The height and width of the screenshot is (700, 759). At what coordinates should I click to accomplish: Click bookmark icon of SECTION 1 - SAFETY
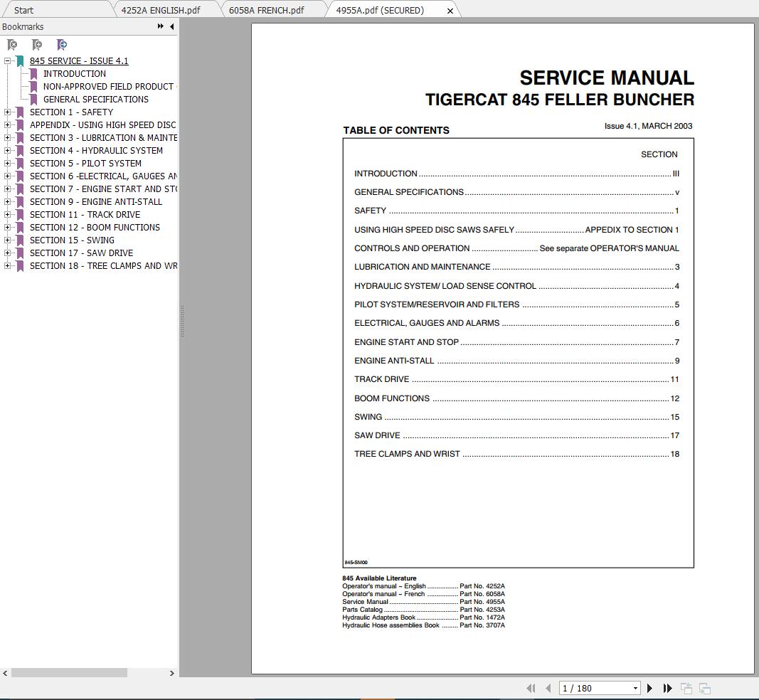point(20,112)
